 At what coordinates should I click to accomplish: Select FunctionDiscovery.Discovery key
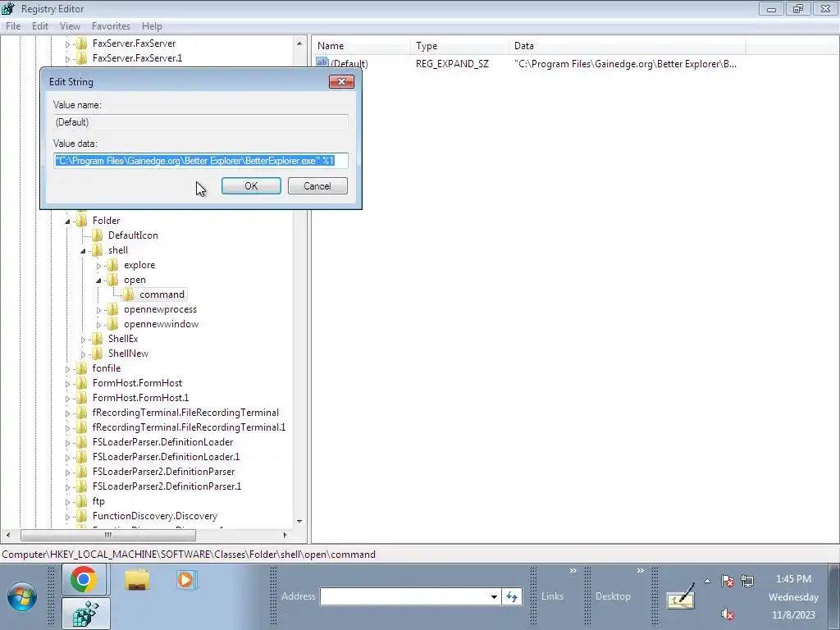[x=155, y=516]
